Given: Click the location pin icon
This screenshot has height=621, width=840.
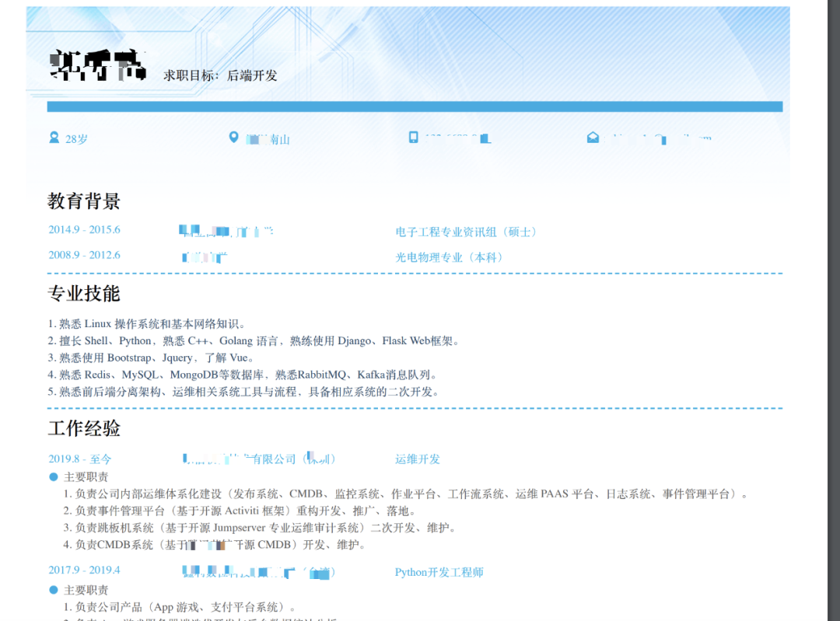Looking at the screenshot, I should [233, 138].
